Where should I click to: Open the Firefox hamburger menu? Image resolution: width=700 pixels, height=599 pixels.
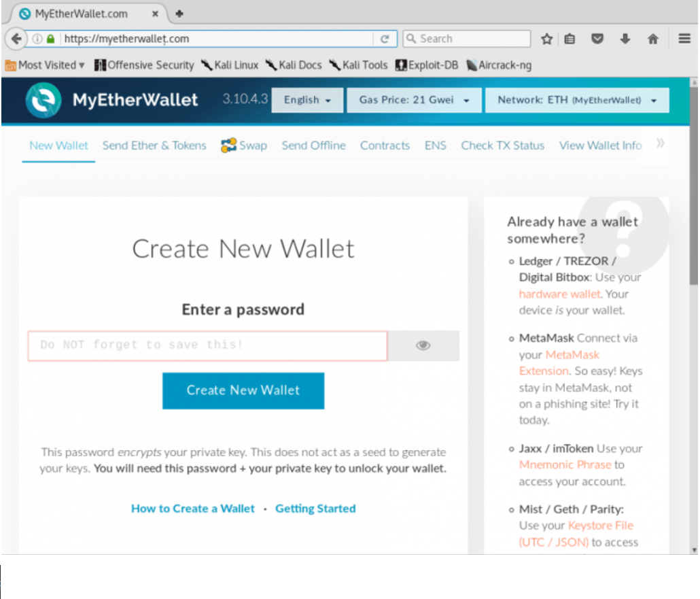pyautogui.click(x=684, y=39)
